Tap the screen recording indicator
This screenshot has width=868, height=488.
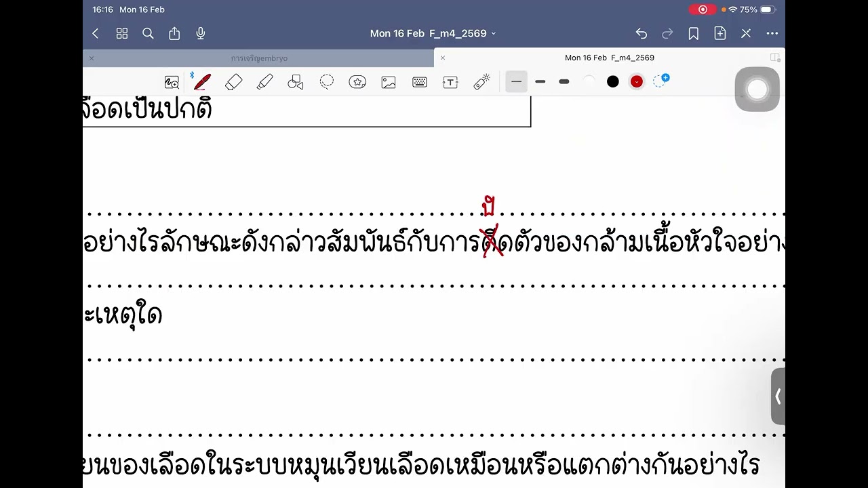click(703, 9)
